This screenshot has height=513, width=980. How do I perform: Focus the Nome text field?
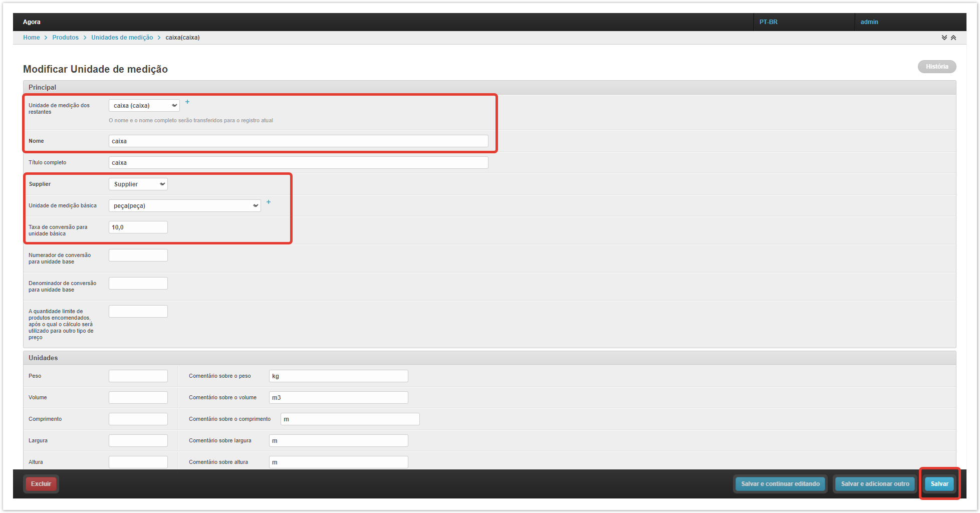point(298,141)
